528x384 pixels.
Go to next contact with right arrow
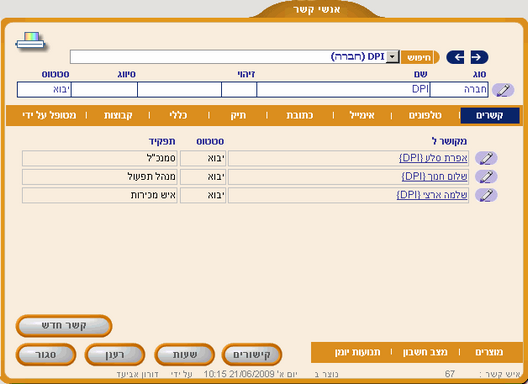479,57
